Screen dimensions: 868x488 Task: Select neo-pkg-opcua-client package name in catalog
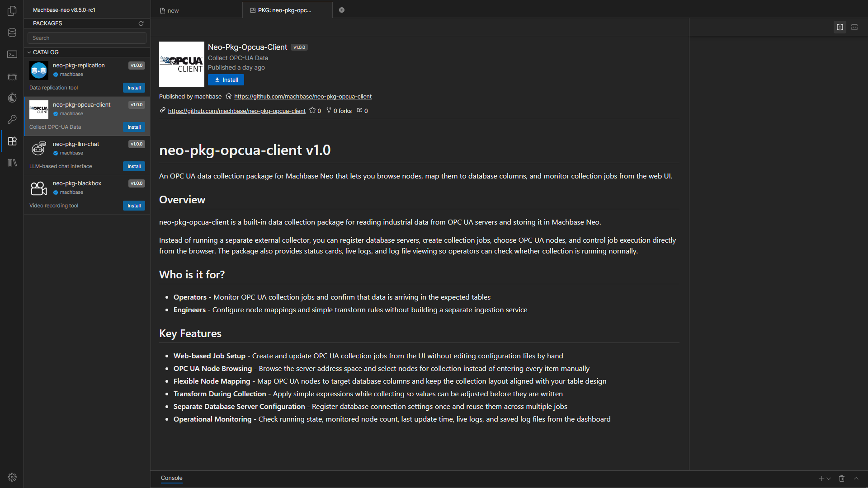(81, 105)
